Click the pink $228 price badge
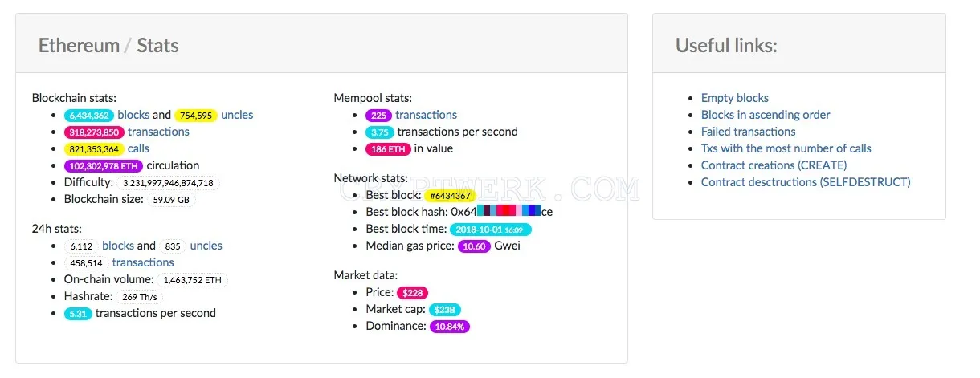 tap(411, 292)
